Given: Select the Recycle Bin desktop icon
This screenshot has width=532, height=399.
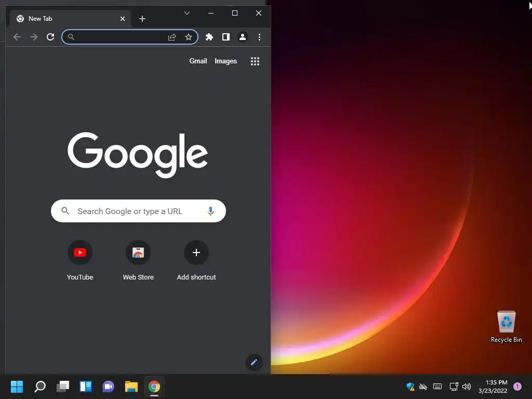Looking at the screenshot, I should pyautogui.click(x=506, y=327).
